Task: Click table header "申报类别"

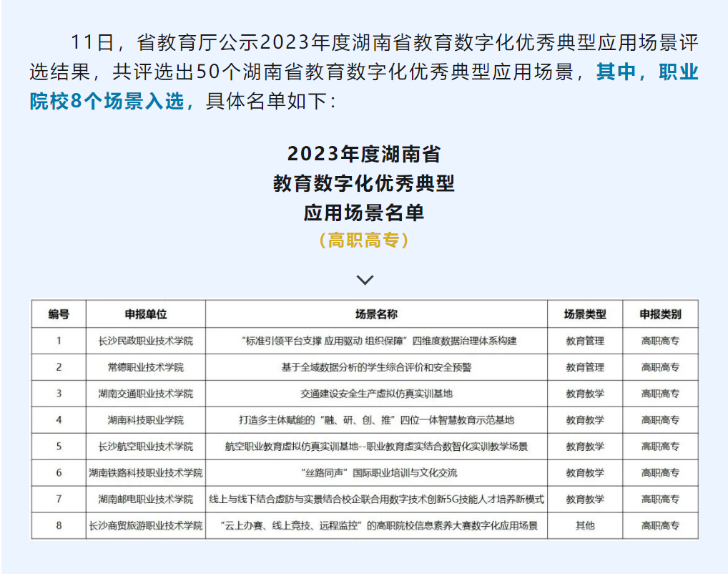Action: 660,314
